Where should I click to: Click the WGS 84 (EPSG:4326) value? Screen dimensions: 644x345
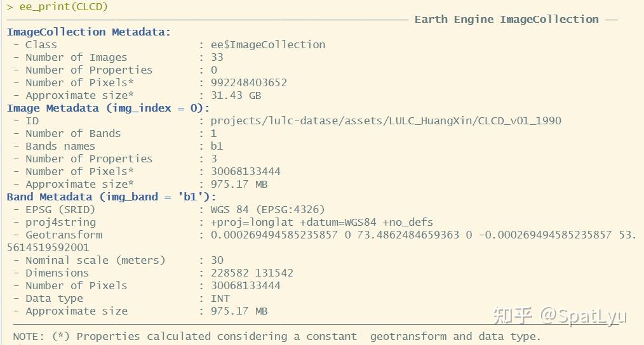[x=267, y=209]
